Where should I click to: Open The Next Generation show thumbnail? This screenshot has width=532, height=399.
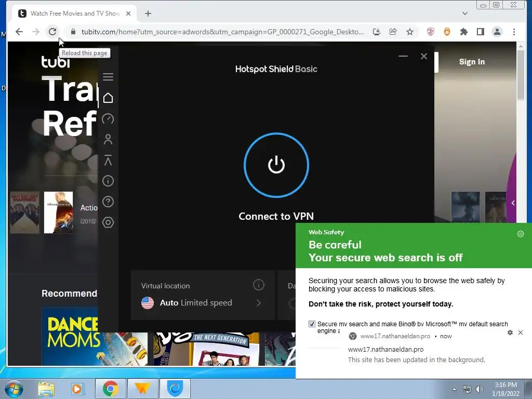coord(206,349)
